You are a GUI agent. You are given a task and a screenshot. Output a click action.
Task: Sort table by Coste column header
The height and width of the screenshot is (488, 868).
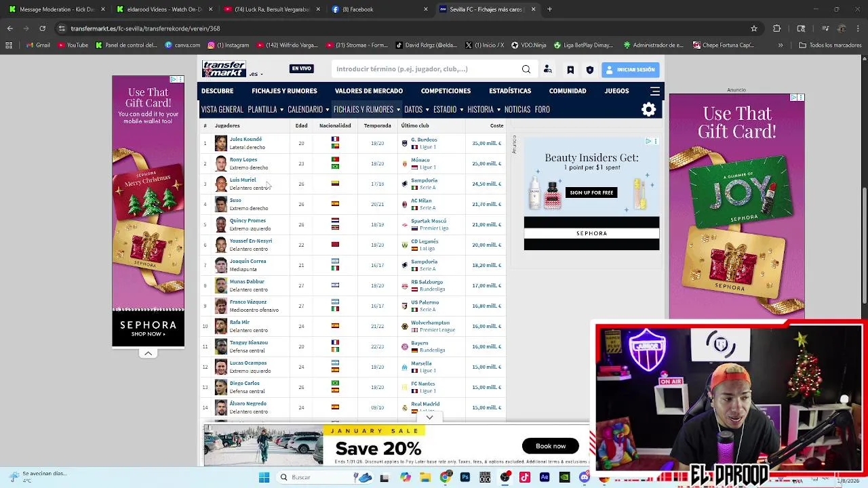tap(497, 125)
